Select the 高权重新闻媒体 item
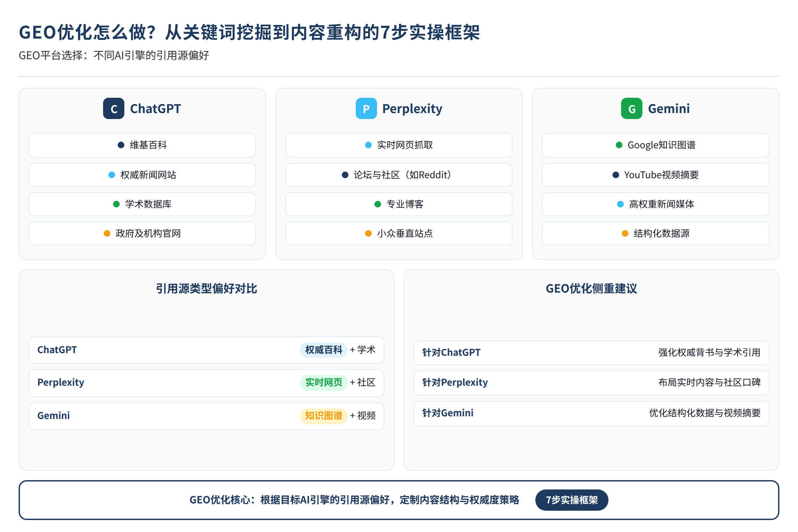798x532 pixels. 655,204
